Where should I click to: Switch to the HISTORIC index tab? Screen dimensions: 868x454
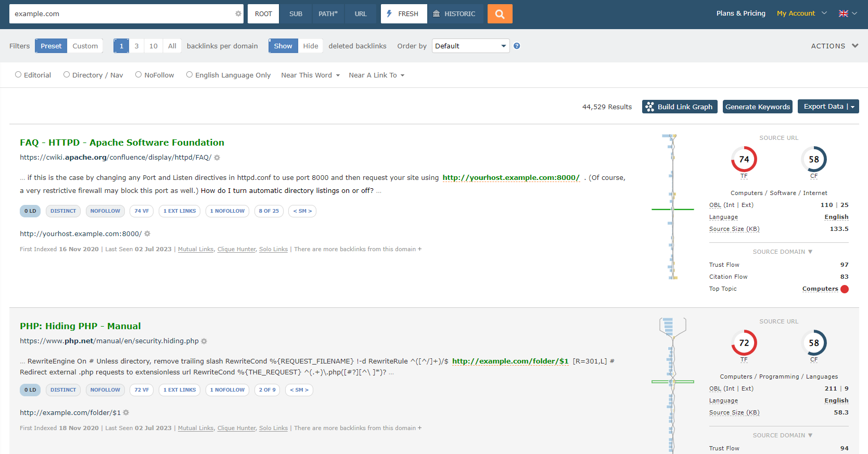pos(455,14)
